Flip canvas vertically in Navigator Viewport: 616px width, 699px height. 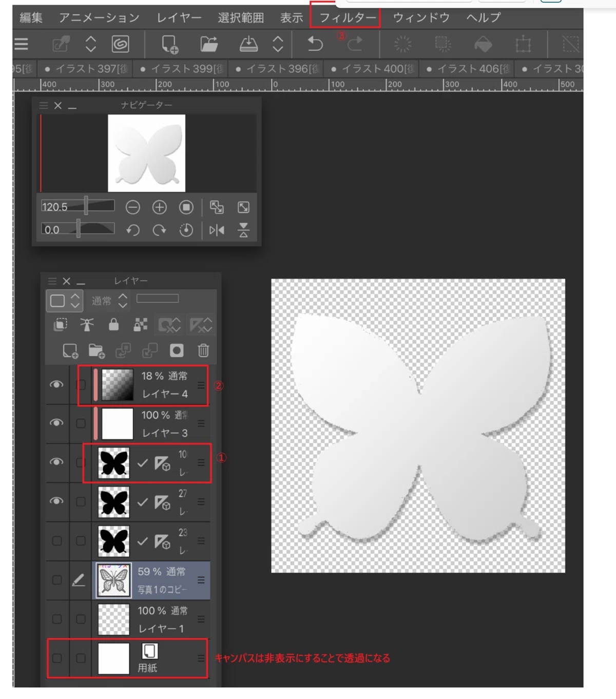click(244, 230)
